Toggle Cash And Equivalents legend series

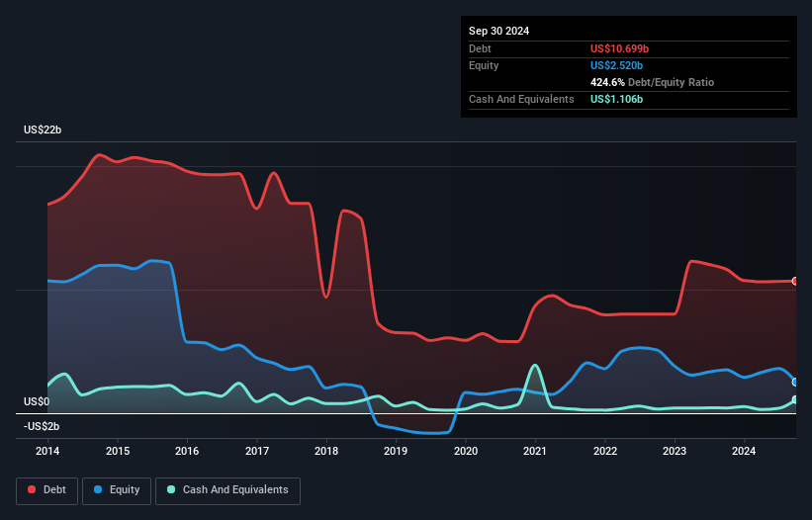[227, 490]
